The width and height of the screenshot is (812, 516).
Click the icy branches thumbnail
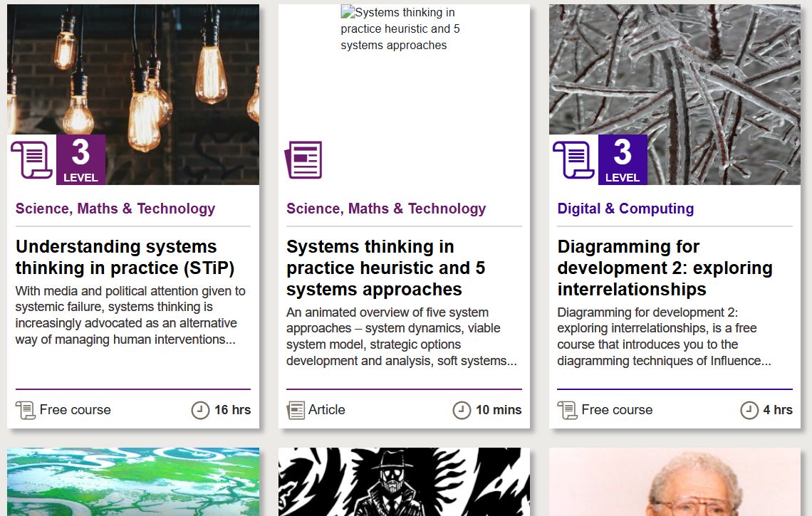[x=675, y=94]
